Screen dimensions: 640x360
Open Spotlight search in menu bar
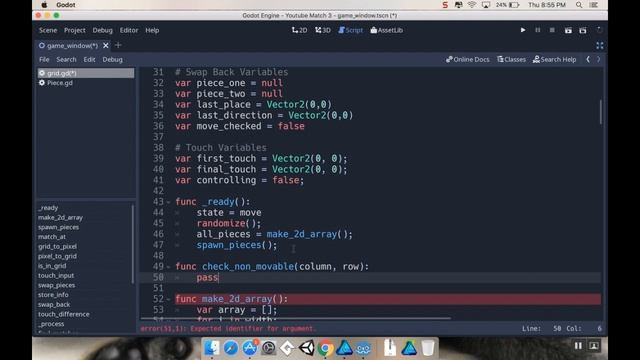point(579,5)
